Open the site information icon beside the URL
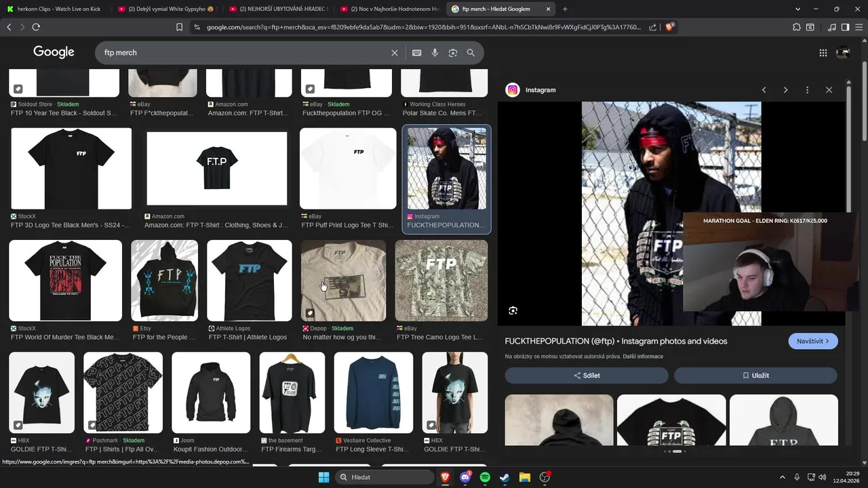 [x=197, y=27]
